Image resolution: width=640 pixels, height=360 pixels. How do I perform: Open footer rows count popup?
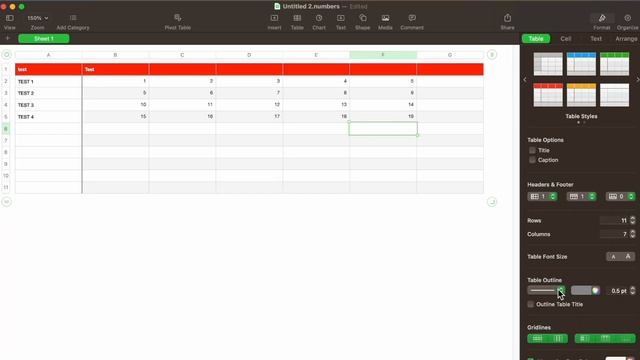(620, 196)
